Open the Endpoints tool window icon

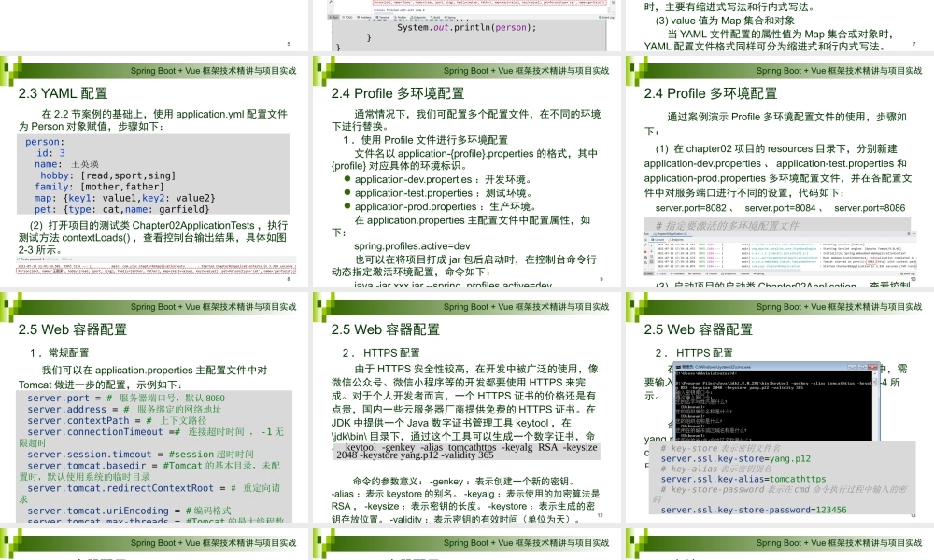point(417,16)
